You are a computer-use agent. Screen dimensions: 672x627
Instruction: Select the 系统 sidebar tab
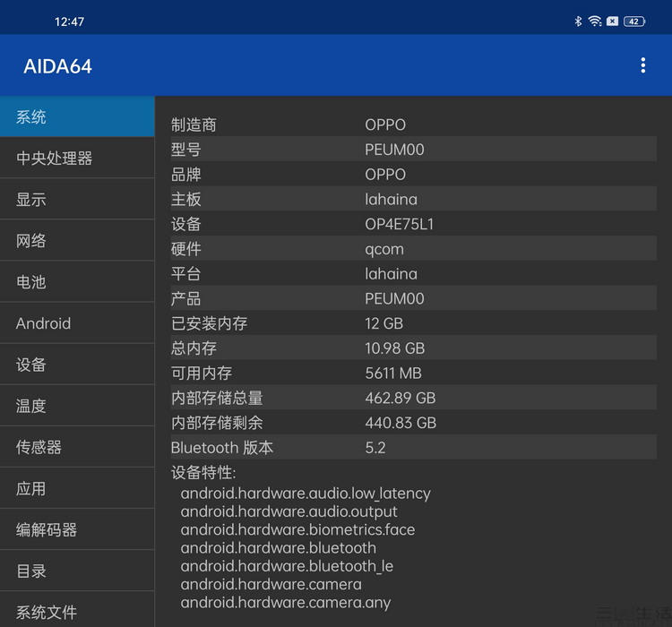coord(77,116)
